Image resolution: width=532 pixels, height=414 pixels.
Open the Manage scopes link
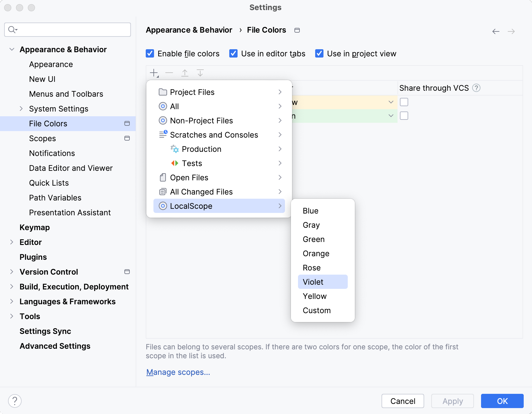coord(178,372)
